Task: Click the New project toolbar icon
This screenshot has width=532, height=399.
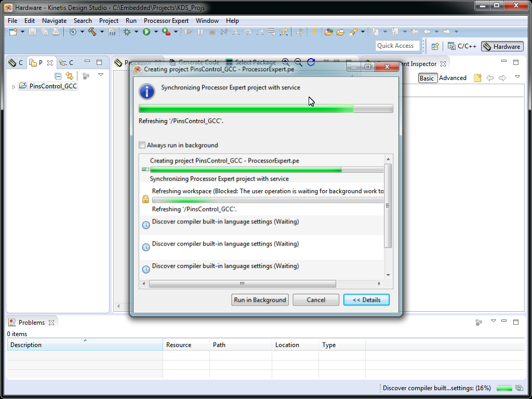Action: [x=13, y=32]
